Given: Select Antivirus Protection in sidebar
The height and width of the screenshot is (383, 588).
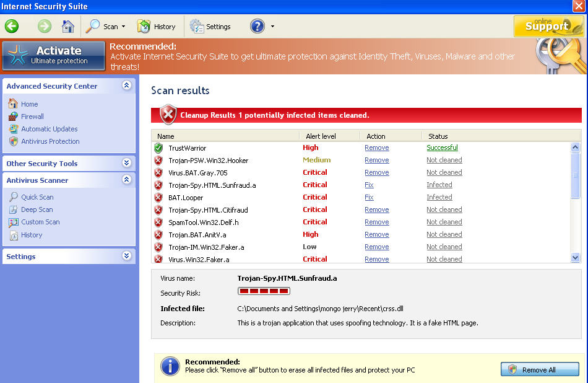Looking at the screenshot, I should click(50, 141).
